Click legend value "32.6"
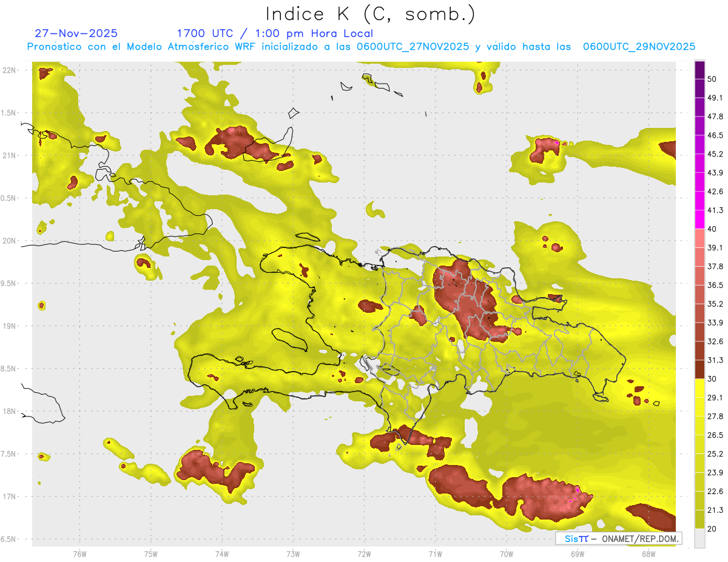 715,341
